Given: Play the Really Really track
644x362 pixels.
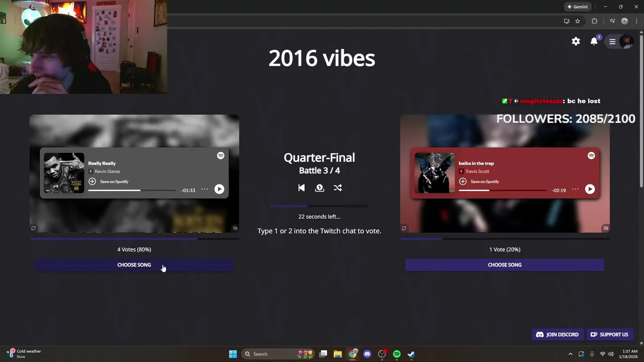Looking at the screenshot, I should tap(219, 189).
